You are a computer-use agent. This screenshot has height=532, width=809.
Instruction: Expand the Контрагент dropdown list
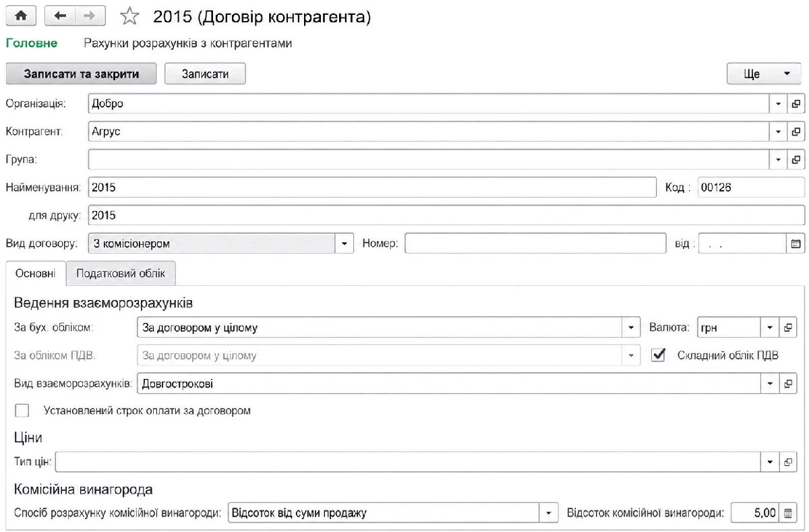(x=778, y=131)
